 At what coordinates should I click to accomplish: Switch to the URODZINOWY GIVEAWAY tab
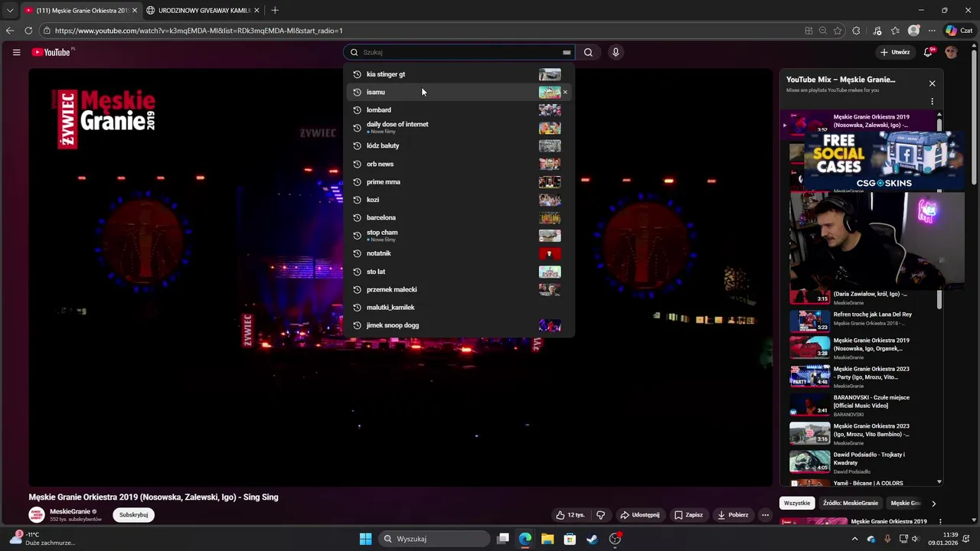tap(202, 10)
